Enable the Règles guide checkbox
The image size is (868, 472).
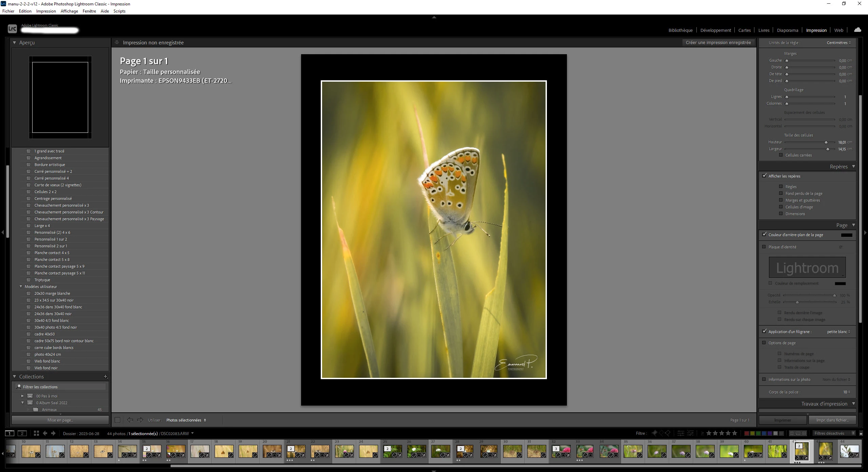point(781,186)
